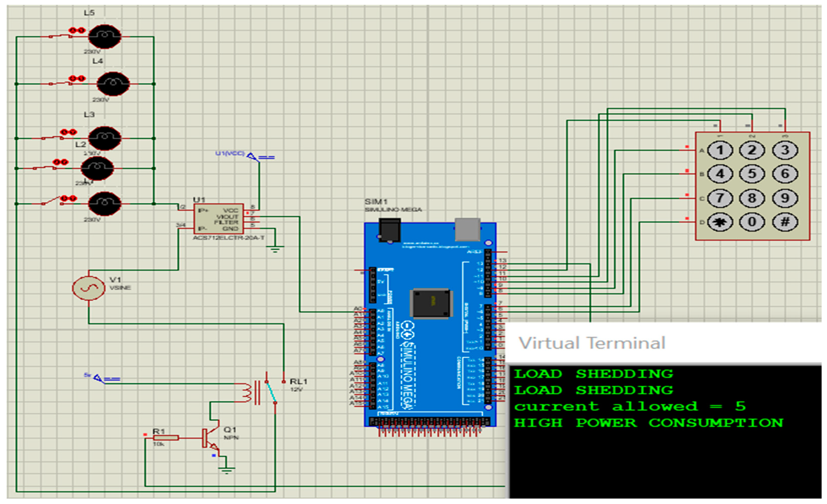Click lamp L4 bulb symbol

point(113,84)
